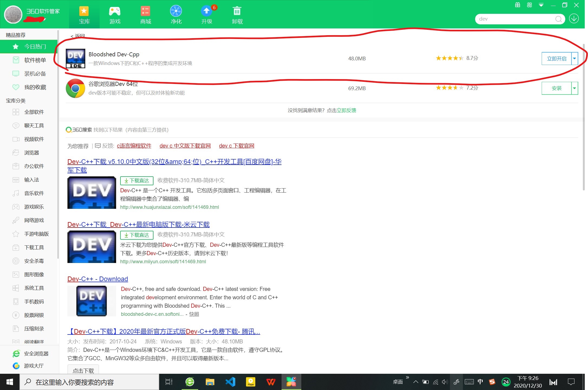Go back using the 返回 link
The height and width of the screenshot is (390, 588).
[x=78, y=36]
